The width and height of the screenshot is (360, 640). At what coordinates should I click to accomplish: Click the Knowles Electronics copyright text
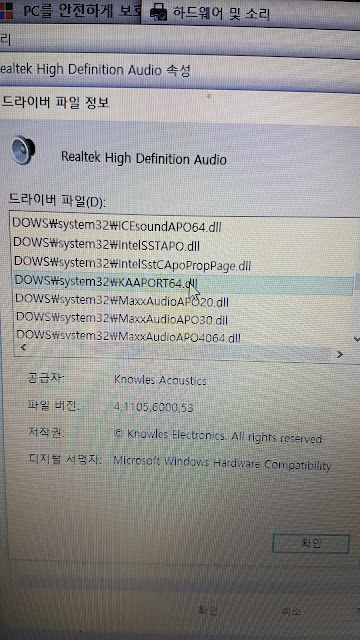[x=218, y=436]
